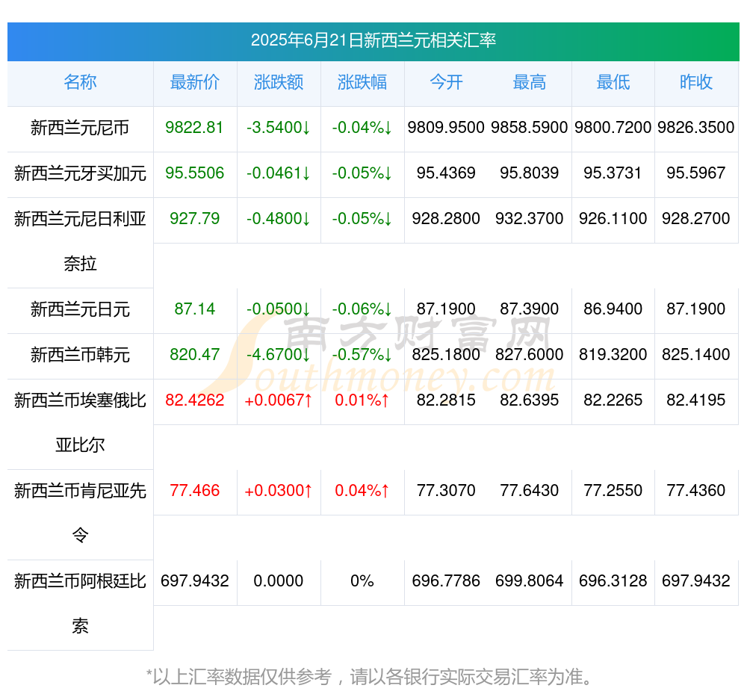The height and width of the screenshot is (700, 747).
Task: Select the 最低 column header
Action: click(613, 82)
